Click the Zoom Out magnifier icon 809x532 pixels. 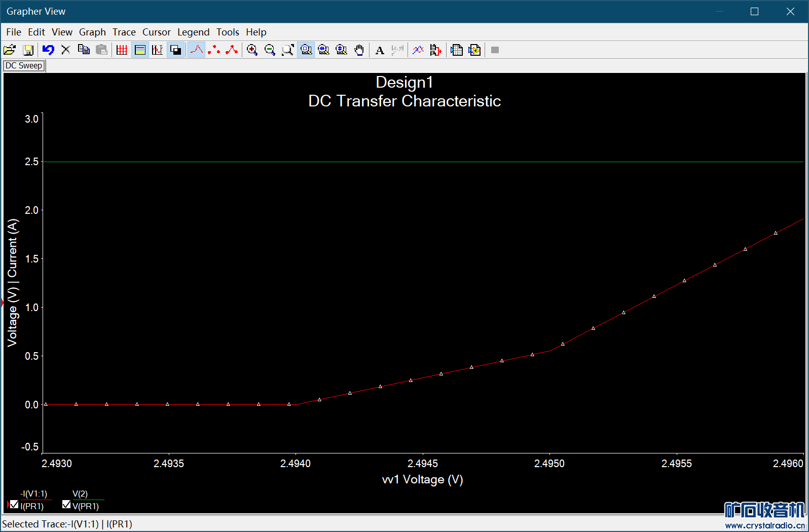270,50
